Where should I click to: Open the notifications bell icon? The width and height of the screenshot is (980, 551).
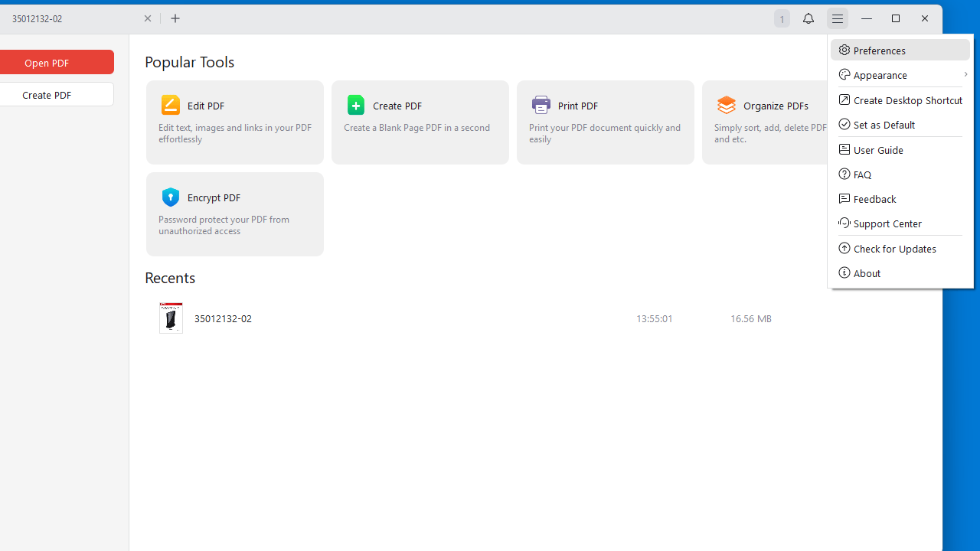click(808, 18)
